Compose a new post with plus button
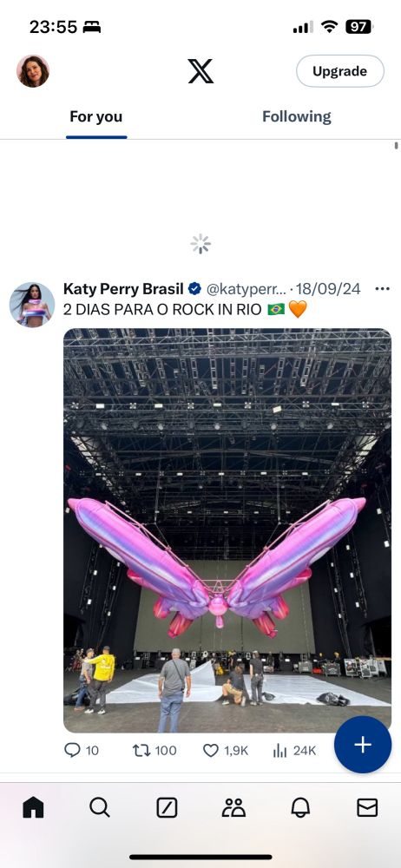The image size is (401, 868). click(x=363, y=745)
